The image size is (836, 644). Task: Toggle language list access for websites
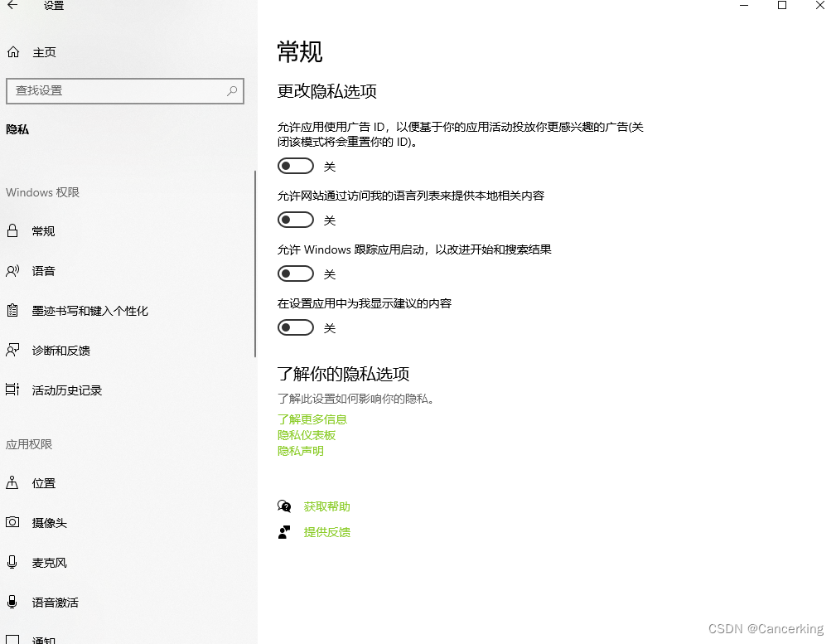295,220
